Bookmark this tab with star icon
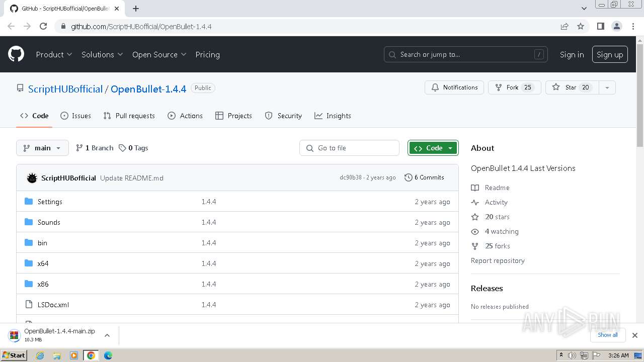Image resolution: width=644 pixels, height=362 pixels. tap(581, 26)
